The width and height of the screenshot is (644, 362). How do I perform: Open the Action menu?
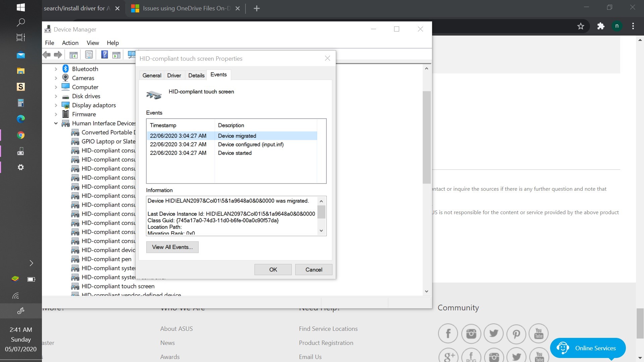coord(70,43)
